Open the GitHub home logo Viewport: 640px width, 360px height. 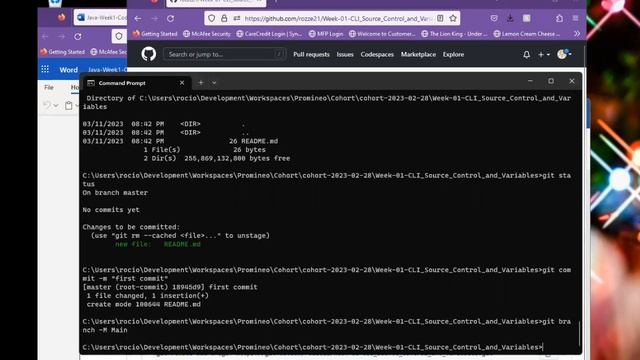tap(149, 54)
